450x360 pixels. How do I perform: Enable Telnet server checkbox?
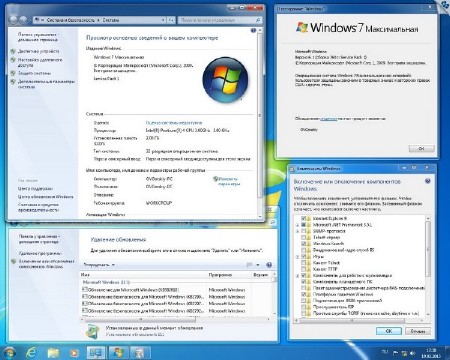pos(303,237)
